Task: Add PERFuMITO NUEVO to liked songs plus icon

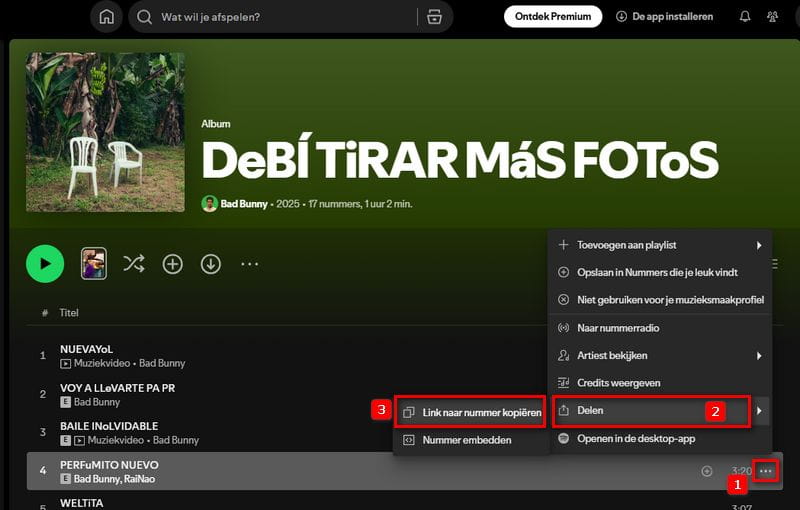Action: (x=707, y=471)
